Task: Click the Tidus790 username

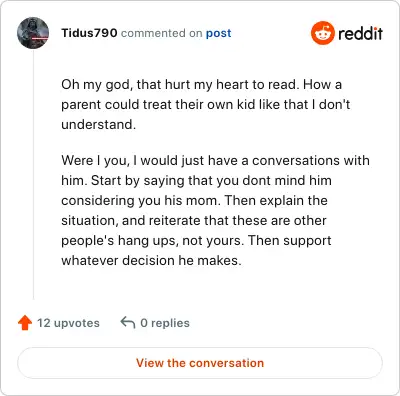Action: (x=89, y=33)
